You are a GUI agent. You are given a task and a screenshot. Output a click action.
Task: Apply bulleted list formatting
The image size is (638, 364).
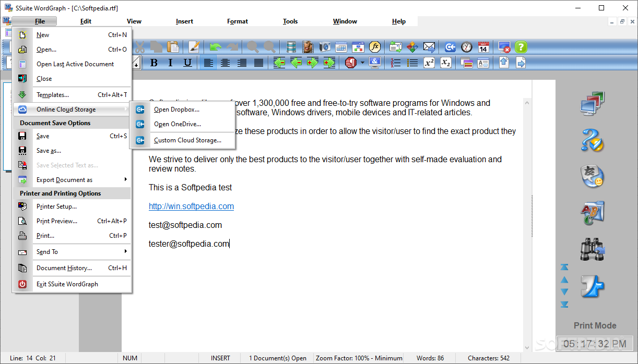click(x=412, y=63)
